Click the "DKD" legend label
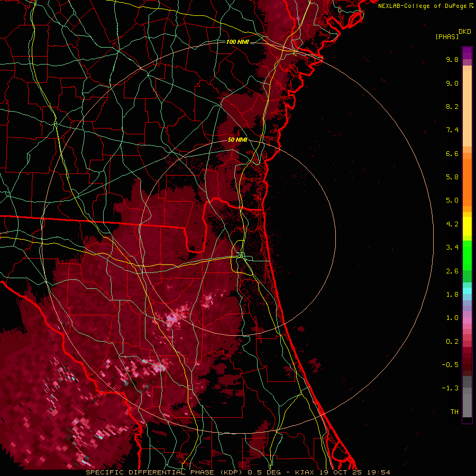 465,32
